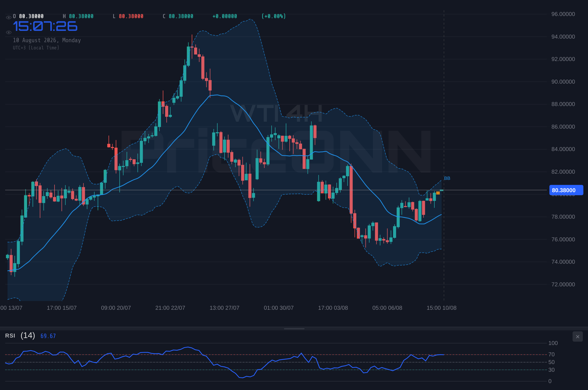Screen dimensions: 588x390
Task: Click the 72.00000 price axis label
Action: (563, 285)
